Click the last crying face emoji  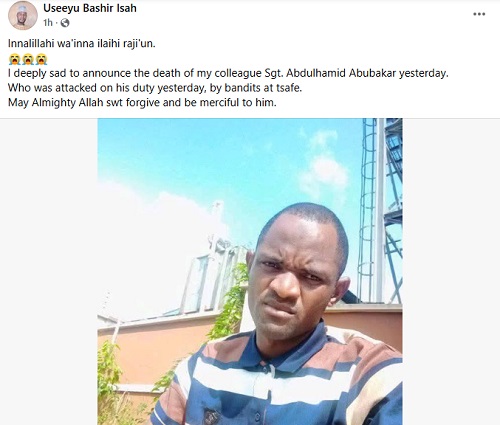pyautogui.click(x=41, y=59)
